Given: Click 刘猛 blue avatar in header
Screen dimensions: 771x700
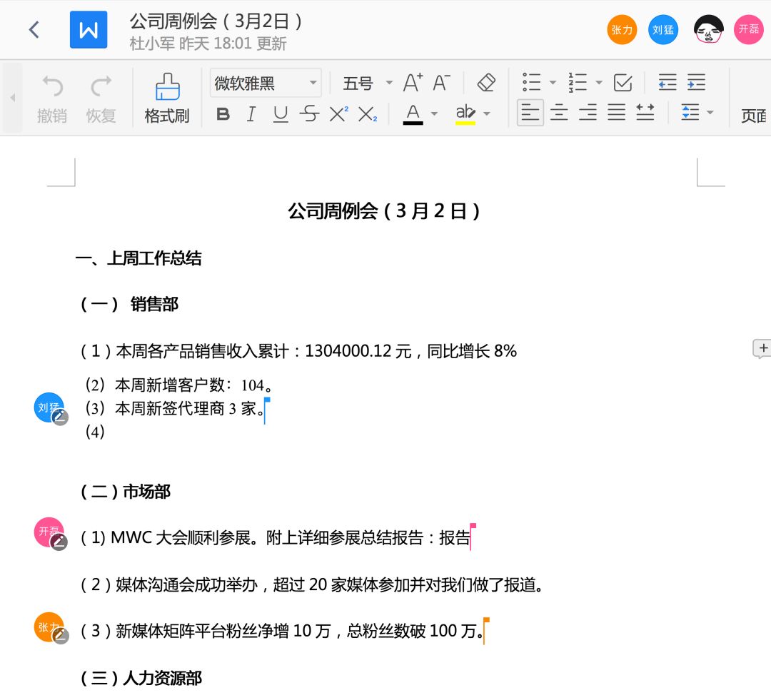Looking at the screenshot, I should coord(662,29).
